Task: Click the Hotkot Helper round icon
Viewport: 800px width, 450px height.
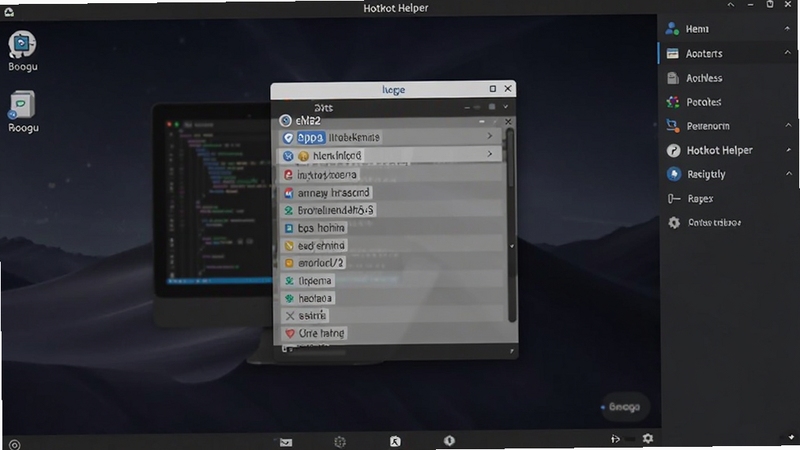Action: click(x=673, y=150)
